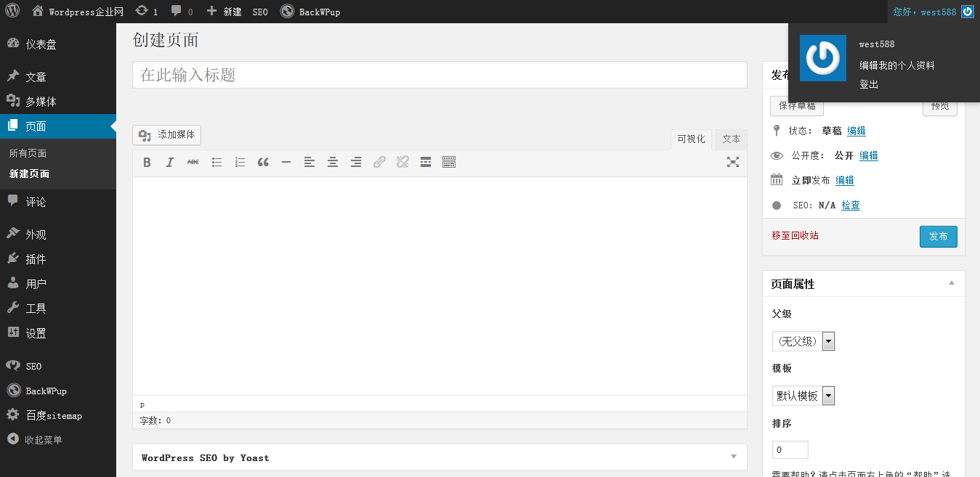980x477 pixels.
Task: Align text left
Action: click(x=309, y=163)
